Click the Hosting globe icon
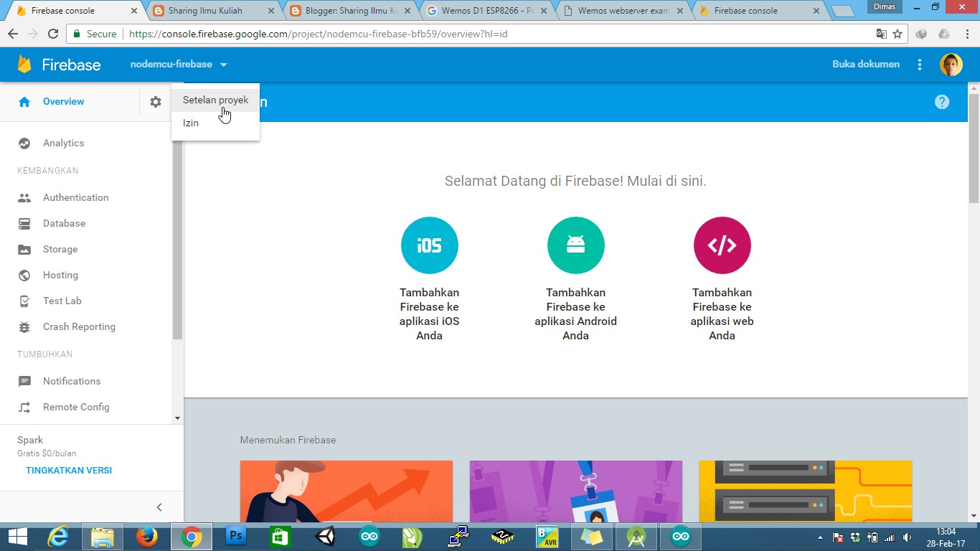Image resolution: width=980 pixels, height=551 pixels. (24, 275)
